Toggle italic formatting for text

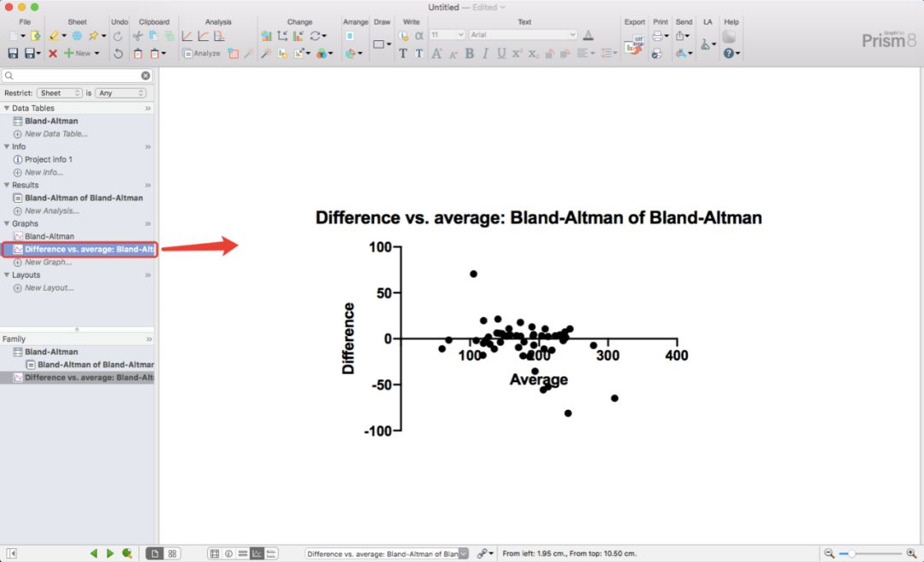coord(484,53)
